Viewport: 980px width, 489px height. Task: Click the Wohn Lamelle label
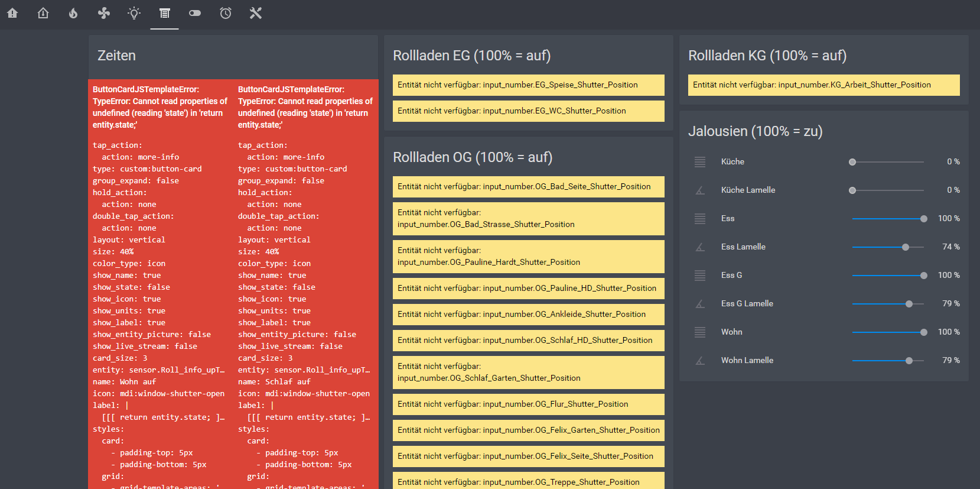click(x=747, y=360)
